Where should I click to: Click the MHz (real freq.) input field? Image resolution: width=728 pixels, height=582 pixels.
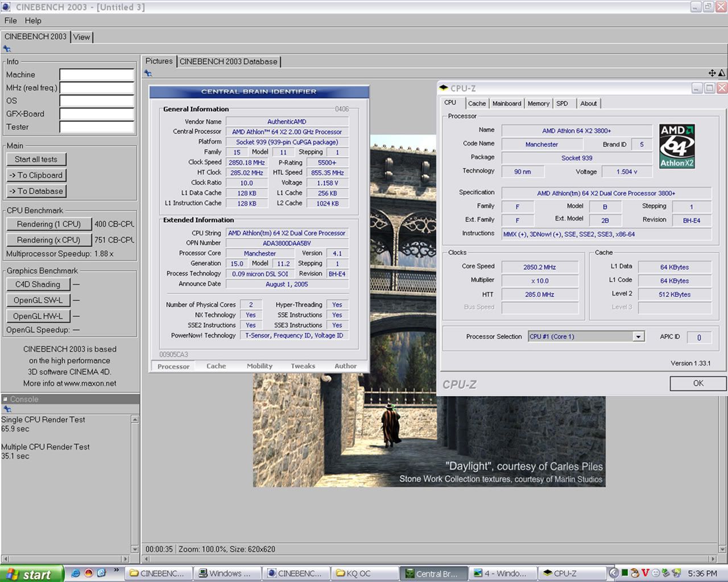[x=97, y=88]
